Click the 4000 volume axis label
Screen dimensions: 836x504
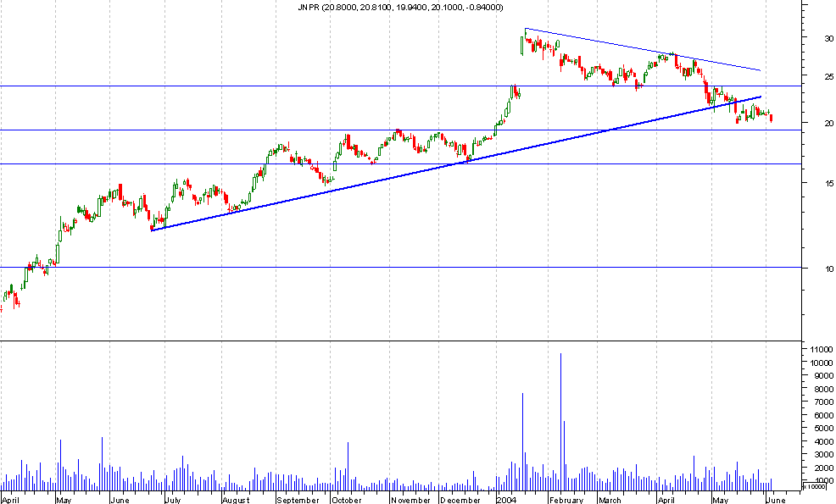(824, 441)
